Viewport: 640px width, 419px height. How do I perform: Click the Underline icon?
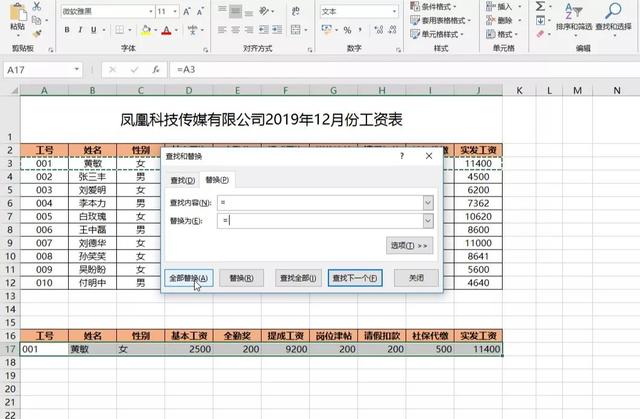pos(95,29)
